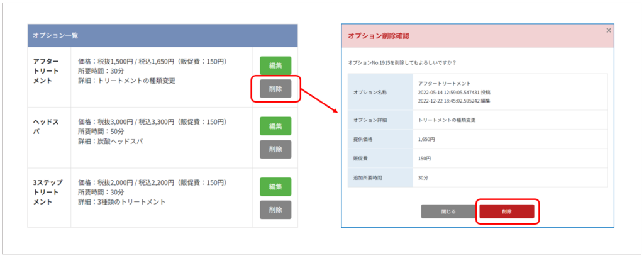Click the 30分 value in dialog
This screenshot has height=258, width=644.
pos(423,178)
